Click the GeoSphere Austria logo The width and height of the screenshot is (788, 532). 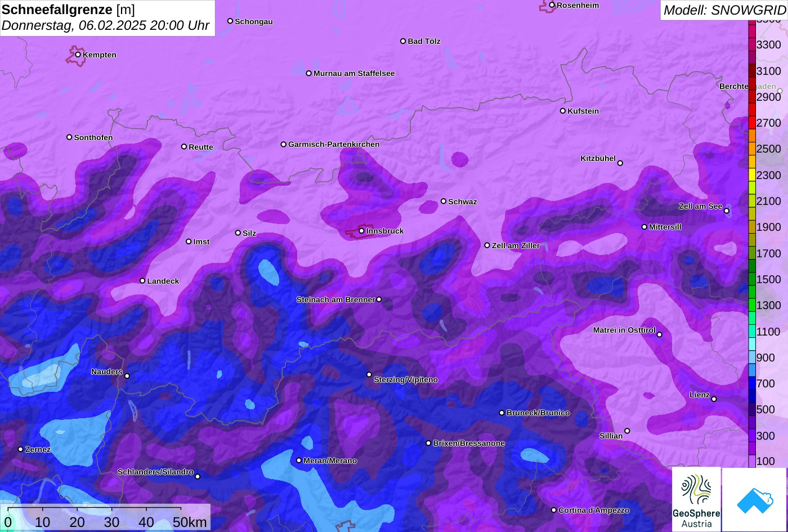696,499
